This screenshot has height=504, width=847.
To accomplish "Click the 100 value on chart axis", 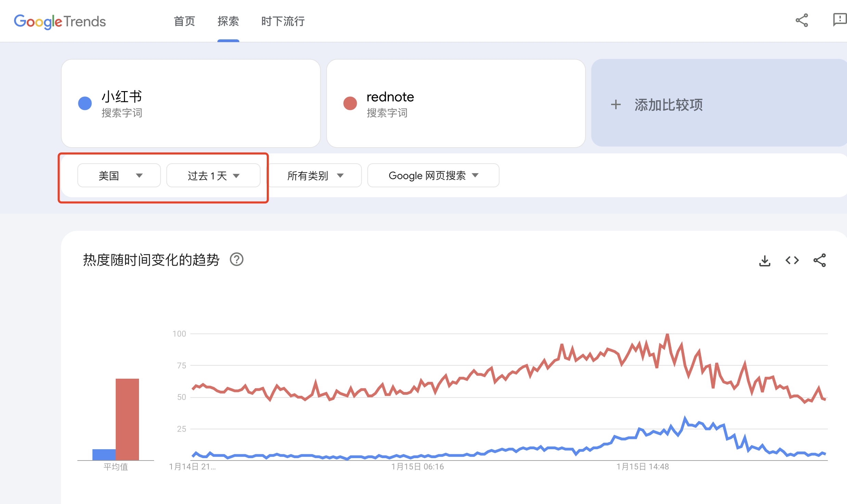I will coord(179,334).
